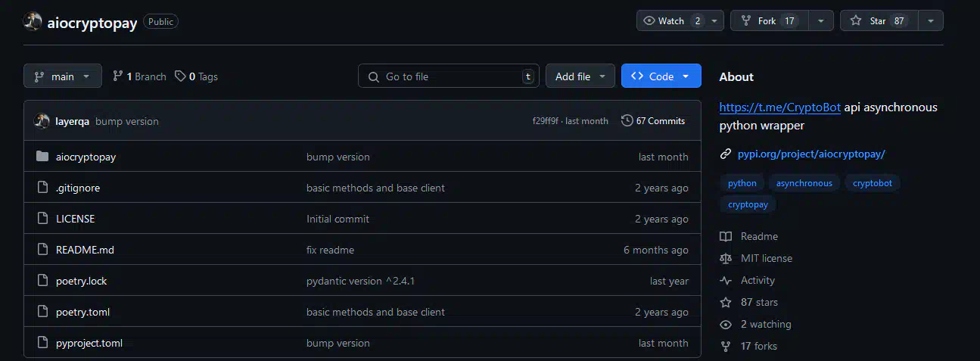Image resolution: width=980 pixels, height=361 pixels.
Task: Open the aiocryptopay repository title link
Action: click(92, 23)
